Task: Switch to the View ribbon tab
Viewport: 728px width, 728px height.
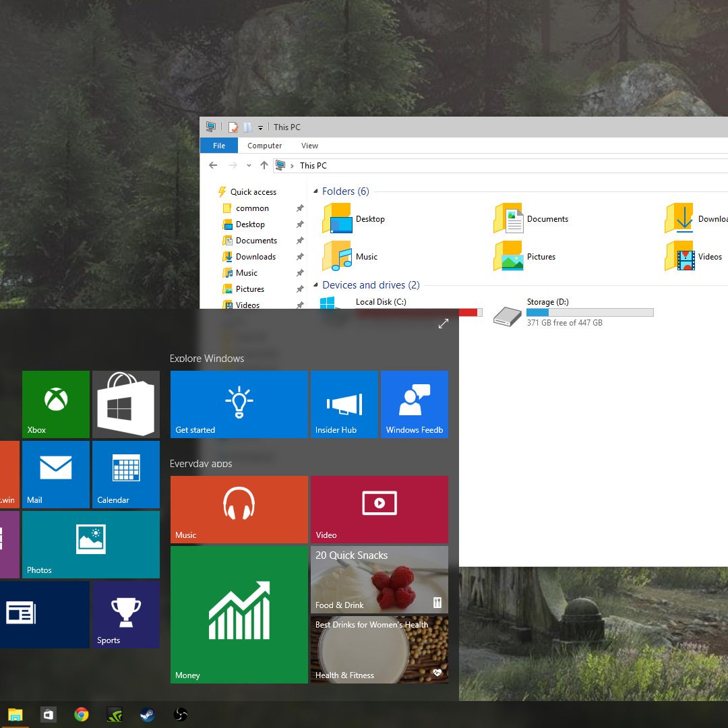Action: tap(309, 146)
